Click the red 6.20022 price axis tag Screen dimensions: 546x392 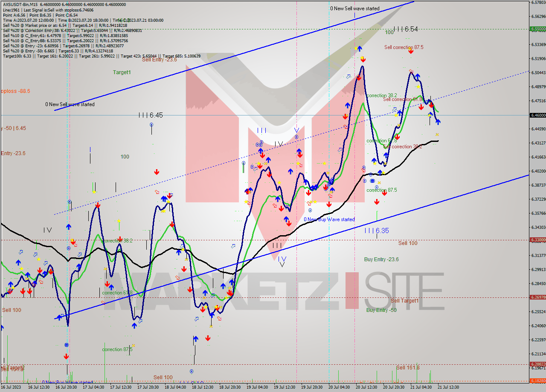coord(537,364)
